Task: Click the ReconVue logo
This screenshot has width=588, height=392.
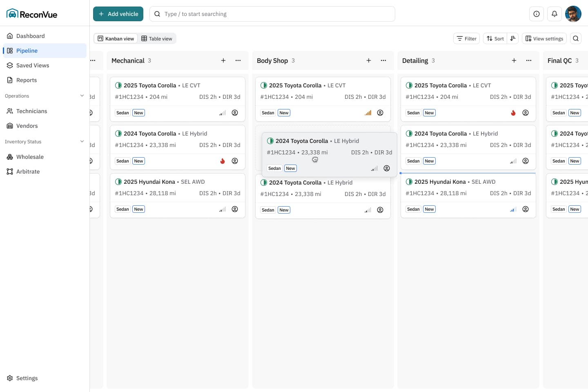Action: tap(31, 13)
